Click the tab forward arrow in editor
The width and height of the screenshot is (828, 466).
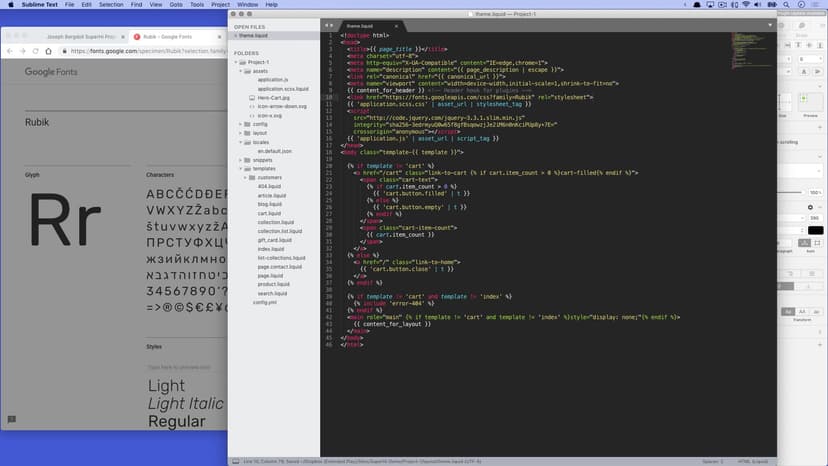pos(333,24)
